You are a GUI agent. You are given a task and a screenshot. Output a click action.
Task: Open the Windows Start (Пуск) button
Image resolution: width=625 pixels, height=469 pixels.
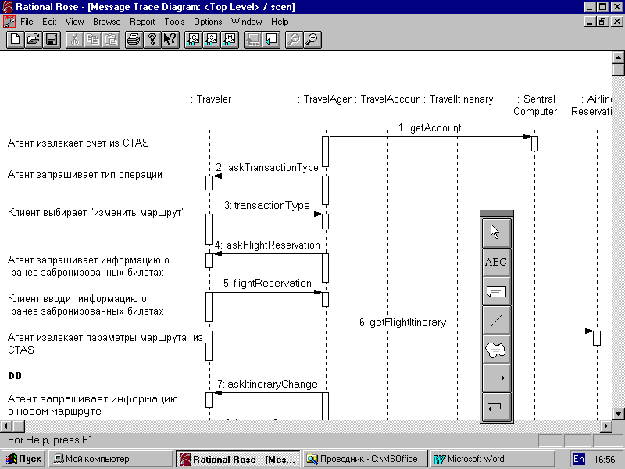[23, 459]
